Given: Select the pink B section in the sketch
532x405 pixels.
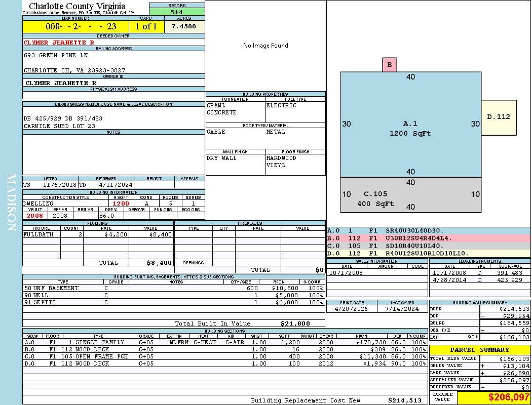Looking at the screenshot, I should click(x=390, y=65).
